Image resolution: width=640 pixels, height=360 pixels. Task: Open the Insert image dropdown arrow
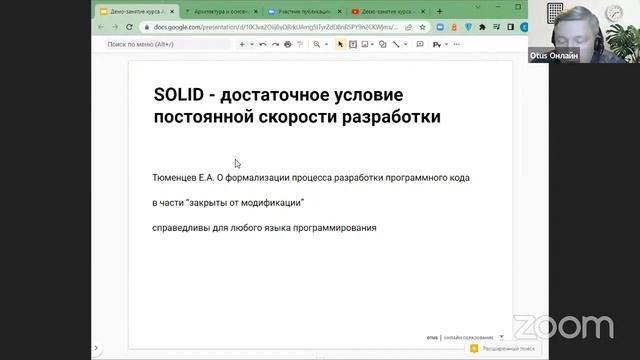coord(372,44)
